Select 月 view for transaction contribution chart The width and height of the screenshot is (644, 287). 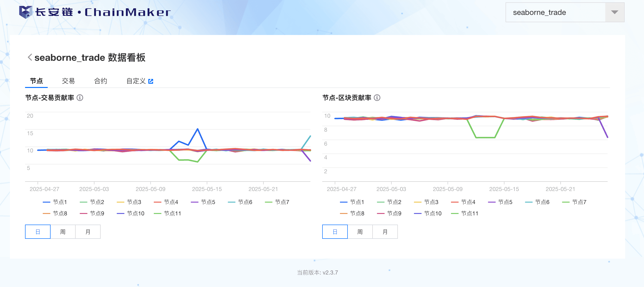pyautogui.click(x=88, y=232)
